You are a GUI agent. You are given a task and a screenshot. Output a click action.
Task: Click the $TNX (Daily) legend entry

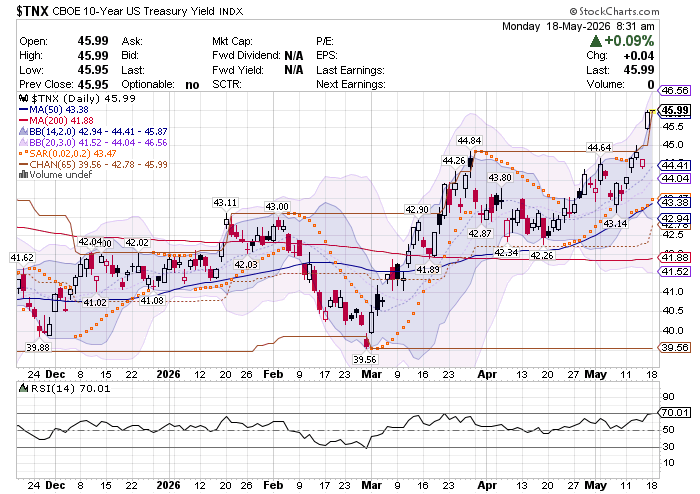tap(83, 98)
